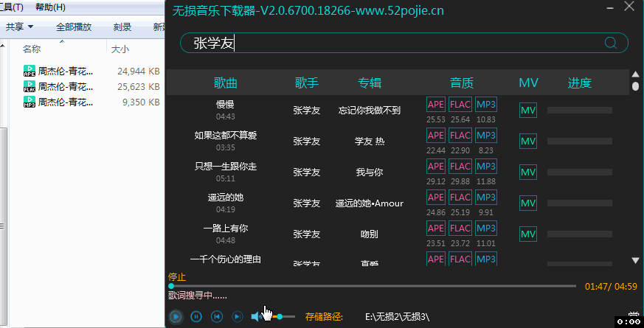Open 帮助(H) menu in Explorer

[x=50, y=7]
